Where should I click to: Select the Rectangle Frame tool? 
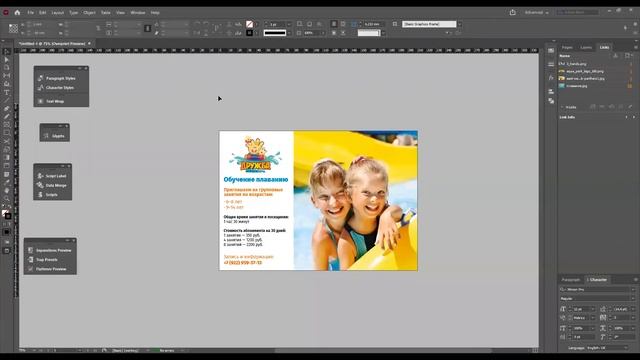point(7,125)
